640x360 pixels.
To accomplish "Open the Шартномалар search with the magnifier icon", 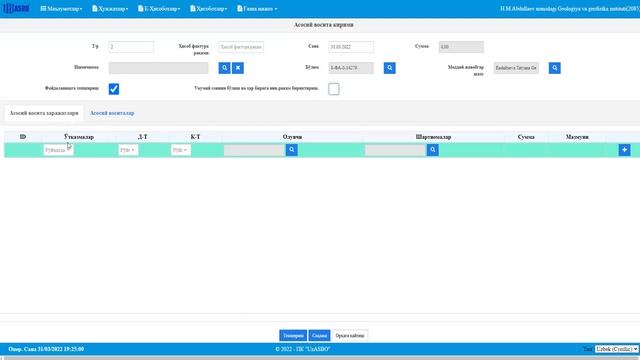I will coord(433,150).
